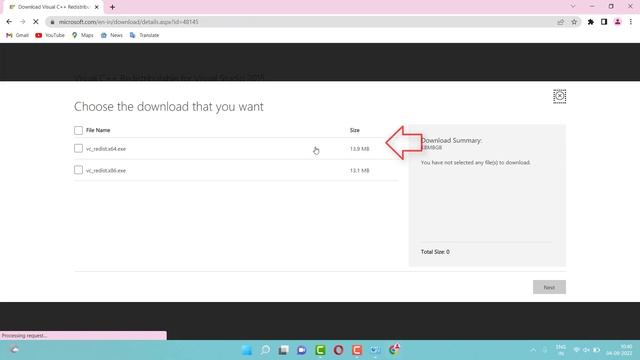
Task: Open the News bookmark
Action: 111,35
